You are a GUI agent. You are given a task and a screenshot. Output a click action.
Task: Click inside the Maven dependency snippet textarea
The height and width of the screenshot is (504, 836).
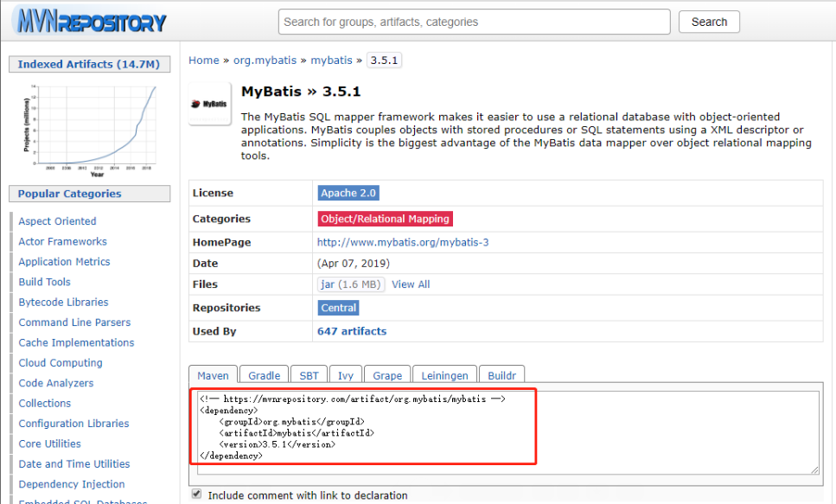click(508, 432)
